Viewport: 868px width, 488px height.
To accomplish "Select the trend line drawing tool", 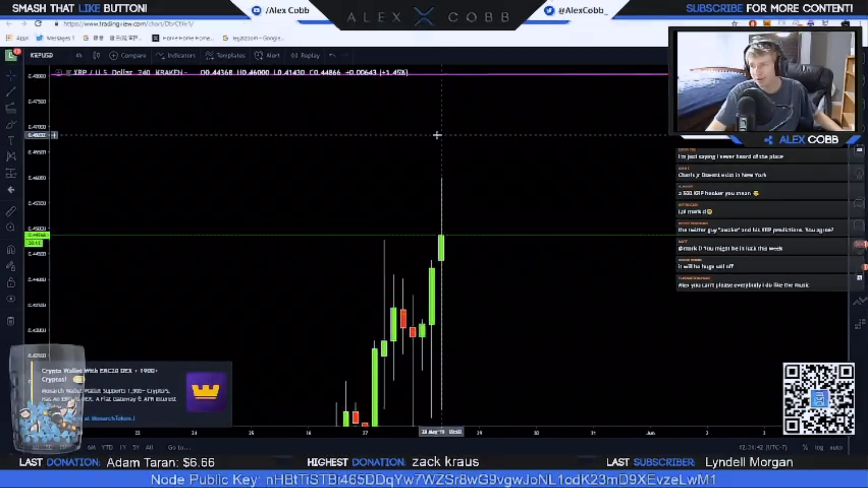I will tap(11, 92).
